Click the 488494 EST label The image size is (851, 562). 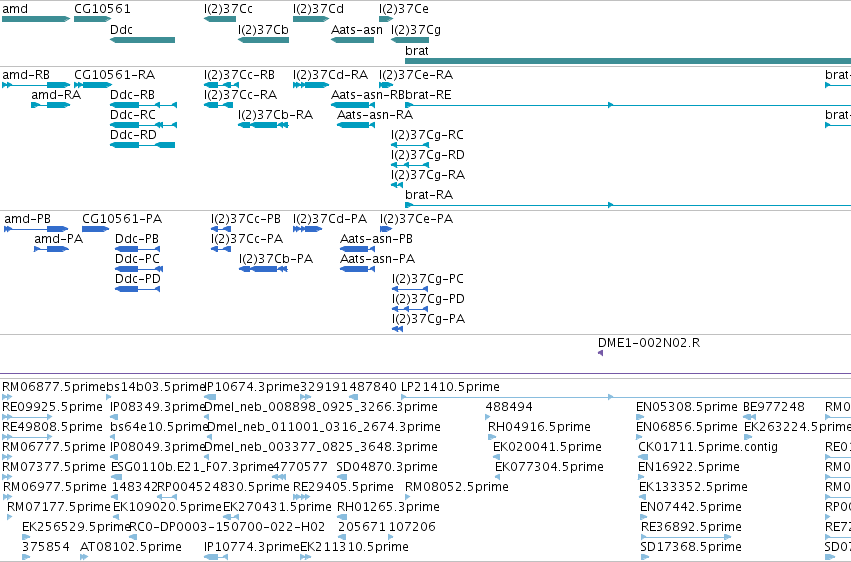(x=509, y=407)
